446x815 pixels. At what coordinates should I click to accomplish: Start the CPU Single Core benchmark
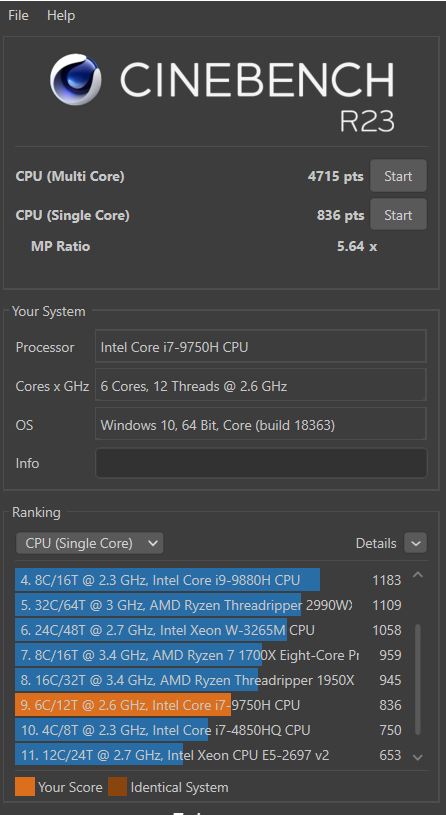[398, 215]
